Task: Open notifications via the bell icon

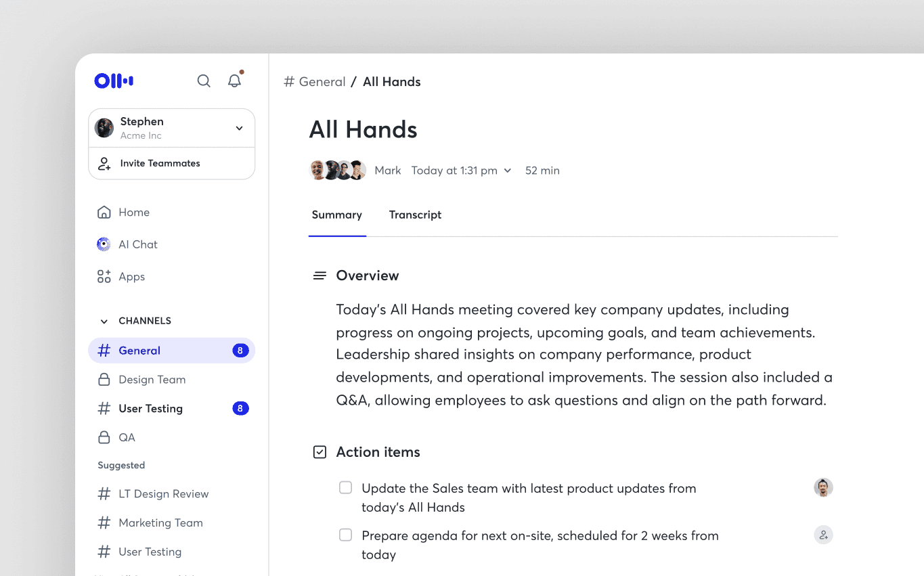Action: click(234, 81)
